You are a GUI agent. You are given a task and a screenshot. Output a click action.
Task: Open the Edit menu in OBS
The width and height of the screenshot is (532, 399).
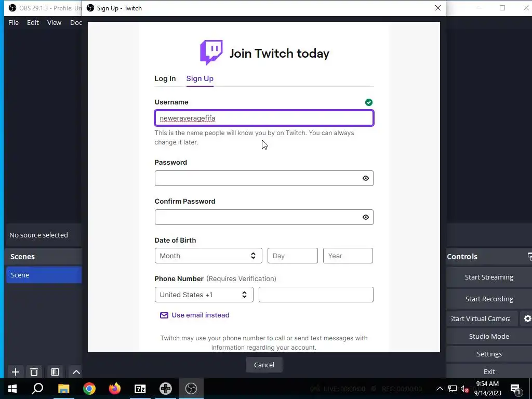(x=33, y=22)
